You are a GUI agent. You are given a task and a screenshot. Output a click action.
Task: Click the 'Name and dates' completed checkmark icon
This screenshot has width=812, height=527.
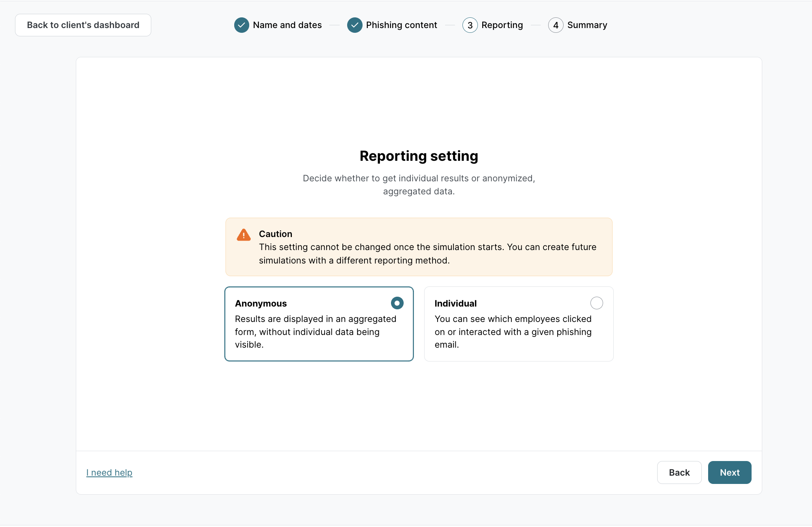[x=242, y=25]
